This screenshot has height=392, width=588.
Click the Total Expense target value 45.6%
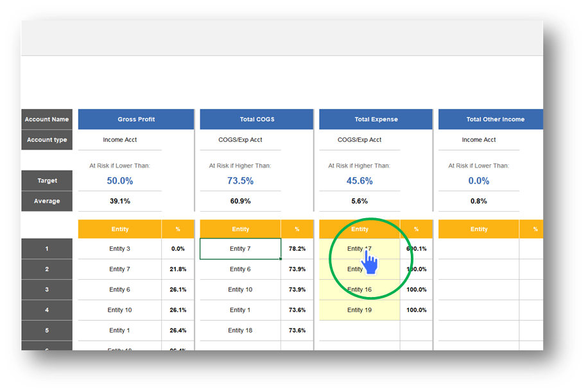click(359, 181)
